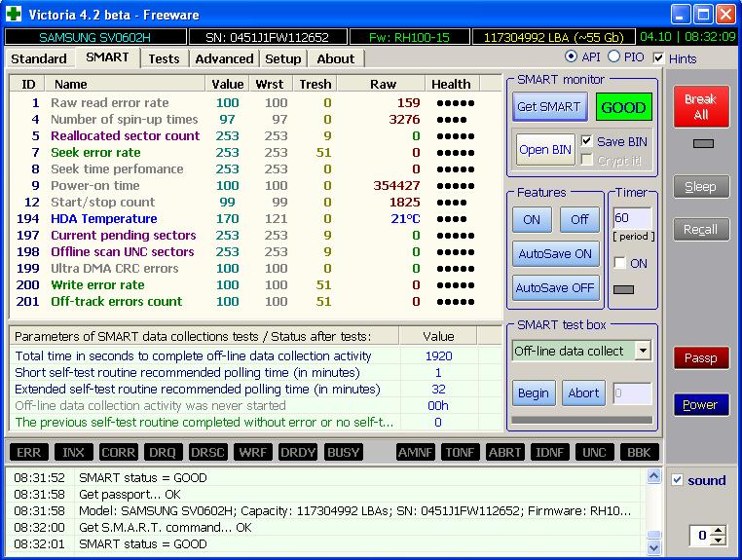Abort the SMART test

(583, 393)
